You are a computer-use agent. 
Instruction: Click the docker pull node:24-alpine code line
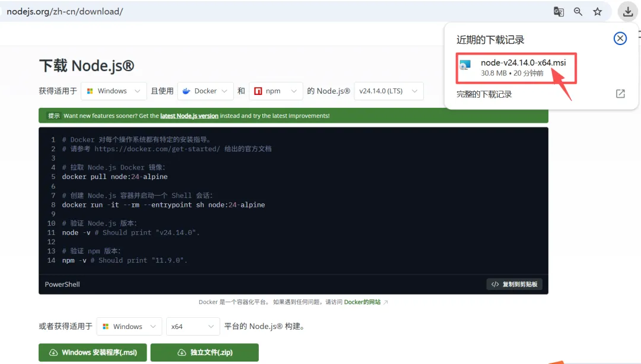coord(115,177)
